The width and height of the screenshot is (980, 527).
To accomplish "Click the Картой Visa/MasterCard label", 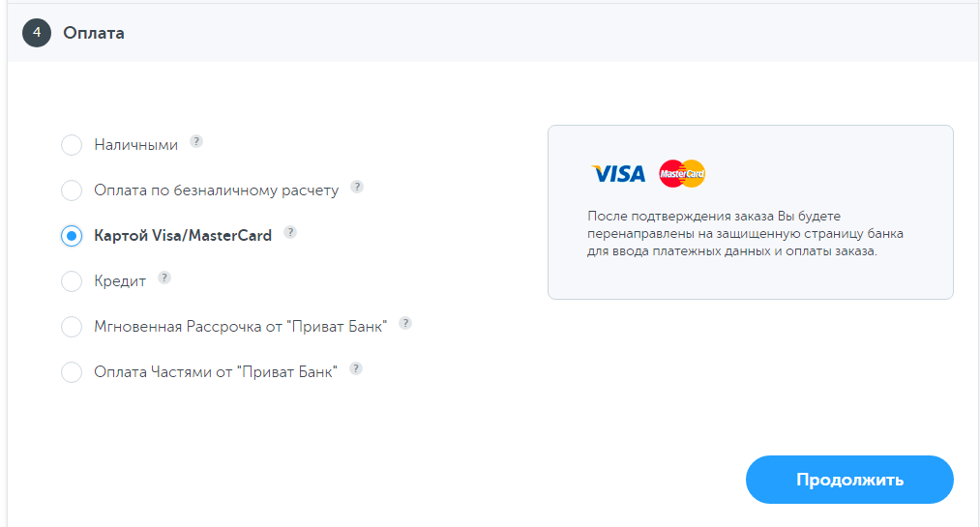I will pos(183,235).
